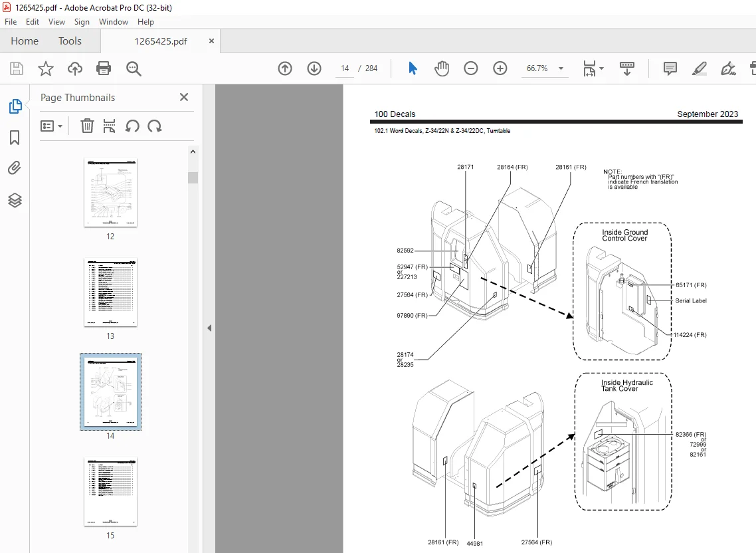Screen dimensions: 756x553
Task: Enable scrolling mode icon
Action: [626, 68]
